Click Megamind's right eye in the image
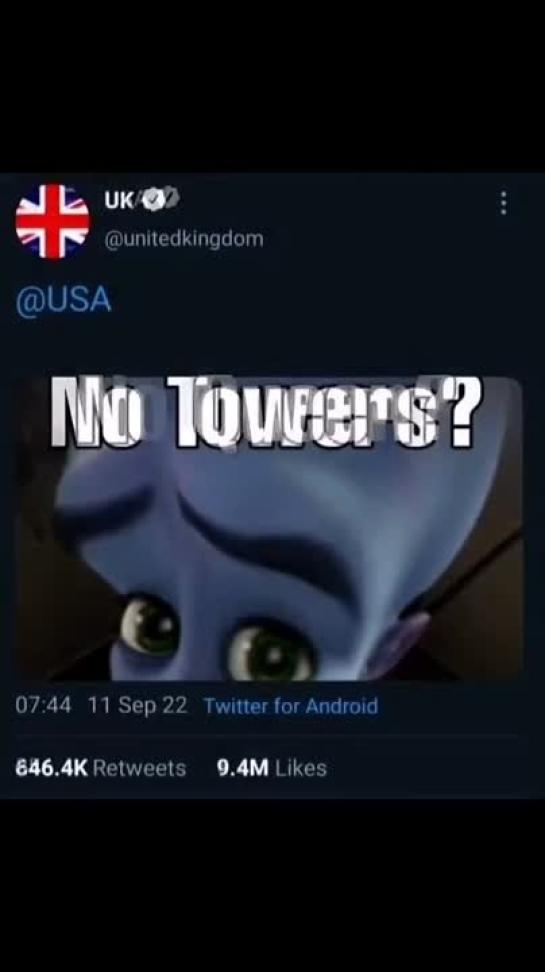This screenshot has height=972, width=545. 269,651
